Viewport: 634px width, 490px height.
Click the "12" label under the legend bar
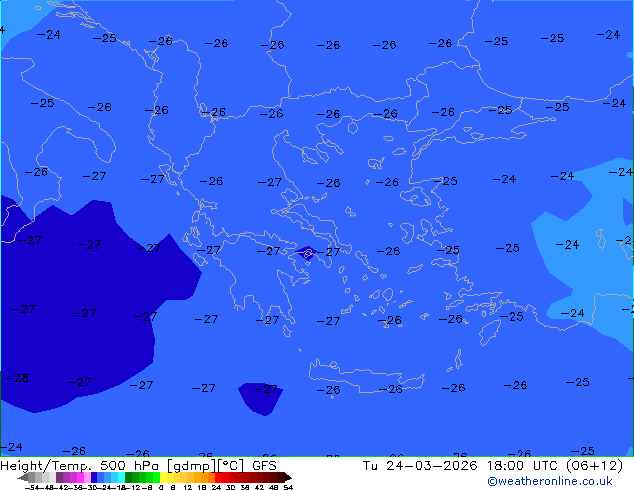(187, 487)
